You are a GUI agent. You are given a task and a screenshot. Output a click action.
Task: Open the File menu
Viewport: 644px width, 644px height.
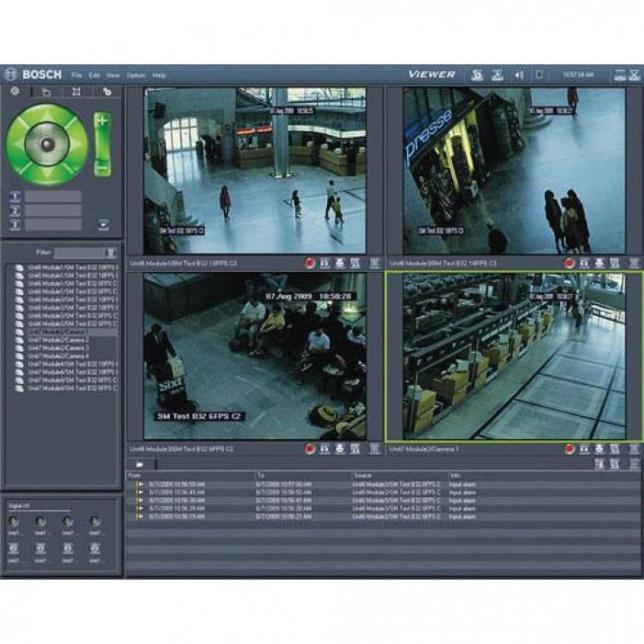[76, 74]
